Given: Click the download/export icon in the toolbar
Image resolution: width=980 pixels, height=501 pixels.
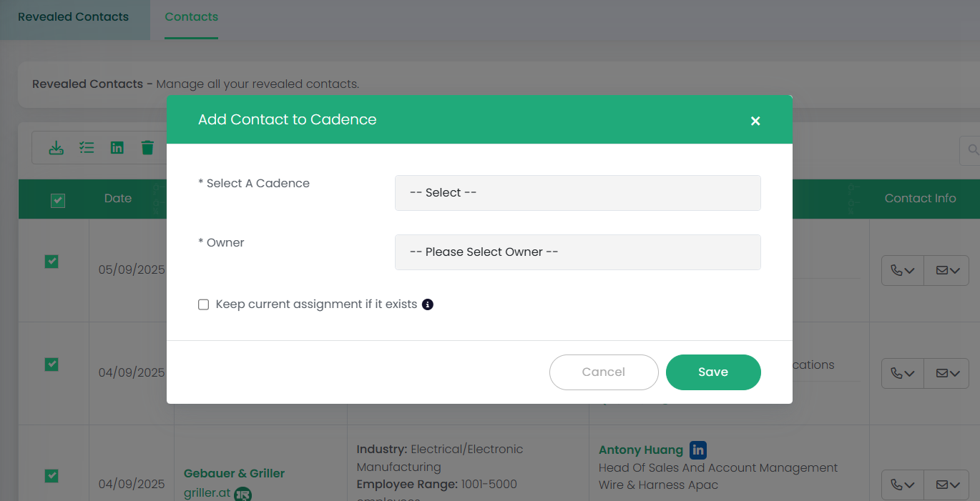Looking at the screenshot, I should (x=56, y=148).
